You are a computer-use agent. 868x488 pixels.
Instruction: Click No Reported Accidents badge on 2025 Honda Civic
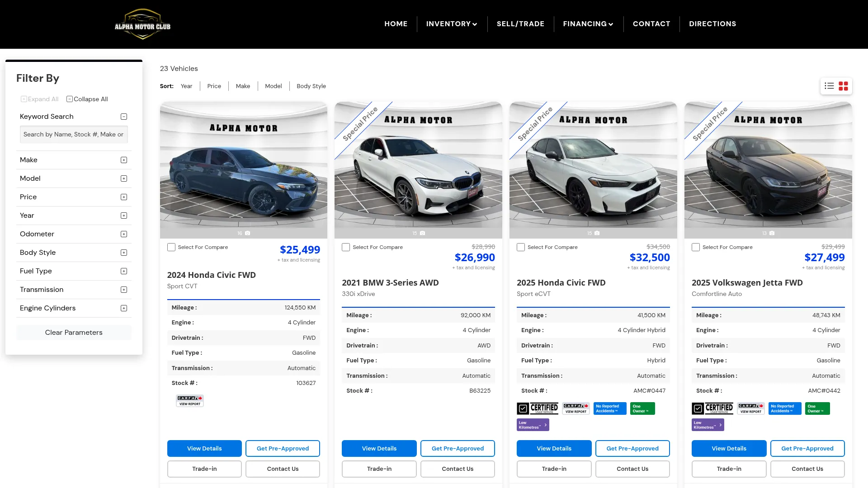(x=610, y=408)
